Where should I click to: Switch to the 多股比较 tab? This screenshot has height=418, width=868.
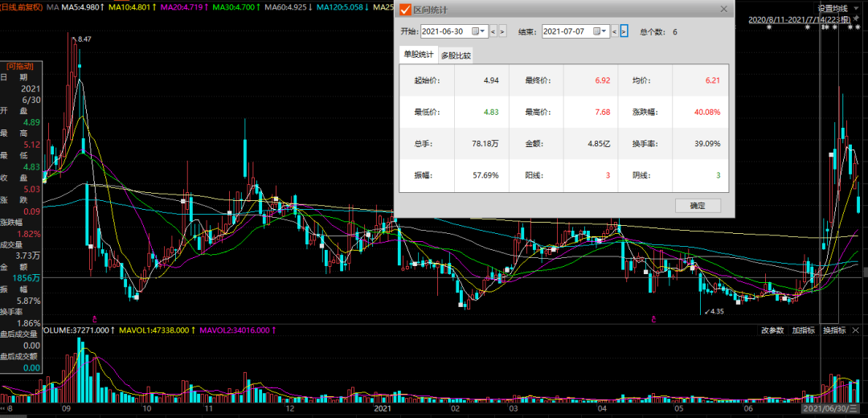(457, 55)
